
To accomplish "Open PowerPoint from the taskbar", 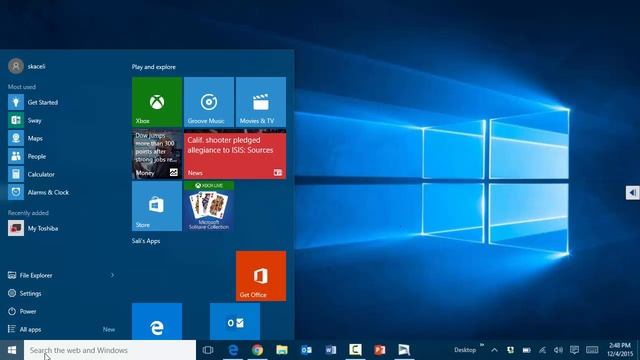I will coord(380,350).
